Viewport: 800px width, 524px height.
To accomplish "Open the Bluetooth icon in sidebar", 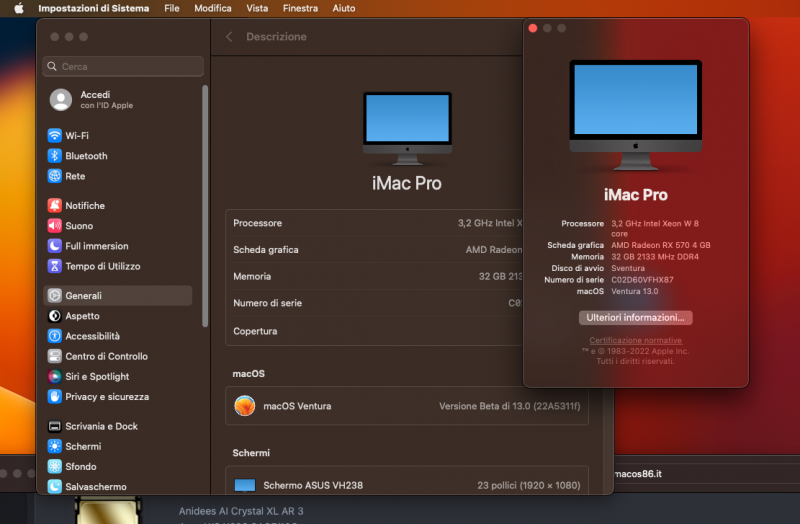I will [55, 156].
